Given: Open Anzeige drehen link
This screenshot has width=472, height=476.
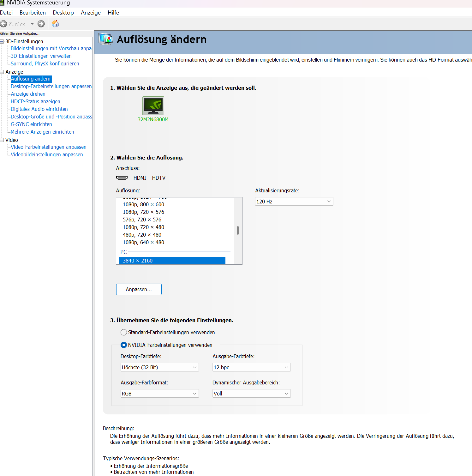Looking at the screenshot, I should [28, 94].
